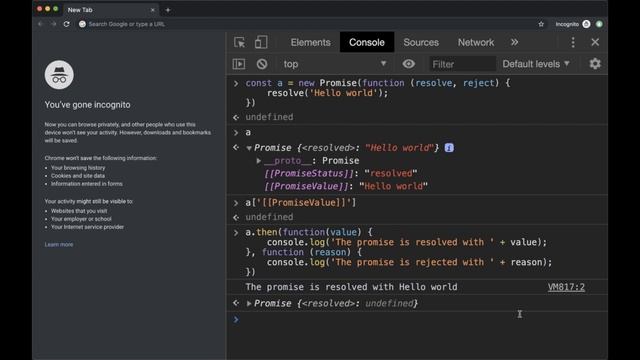Click the blue info badge beside Promise
This screenshot has width=640, height=360.
(449, 148)
